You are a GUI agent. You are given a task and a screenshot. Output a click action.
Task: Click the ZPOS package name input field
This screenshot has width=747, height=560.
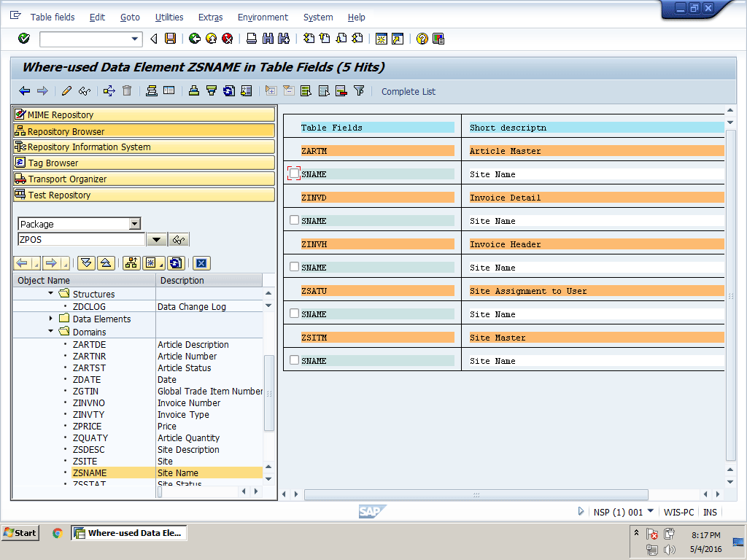(x=80, y=239)
